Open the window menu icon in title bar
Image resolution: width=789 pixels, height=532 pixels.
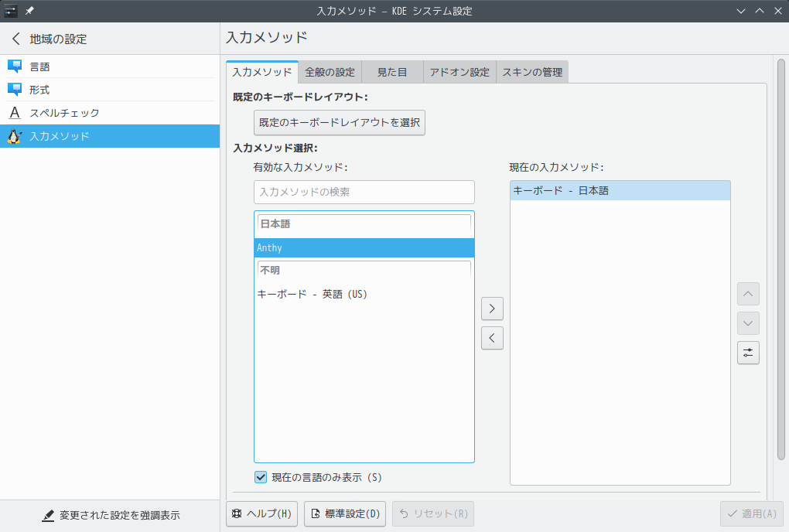[11, 11]
